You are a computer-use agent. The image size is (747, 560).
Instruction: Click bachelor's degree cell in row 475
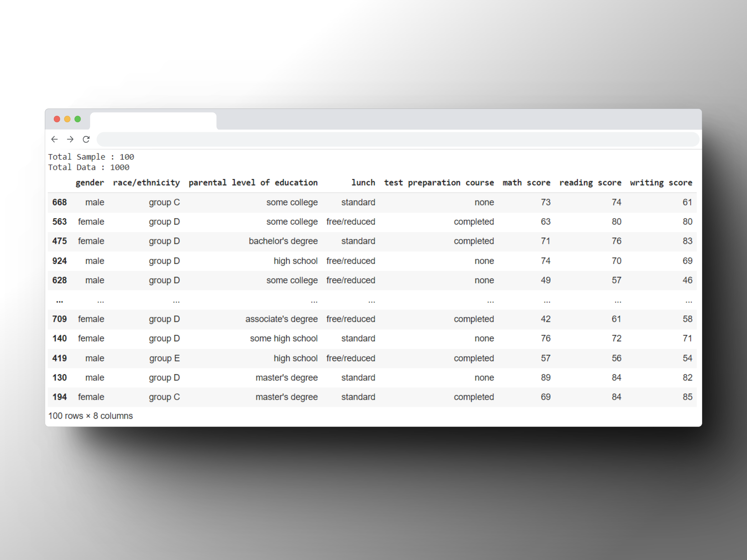point(283,241)
